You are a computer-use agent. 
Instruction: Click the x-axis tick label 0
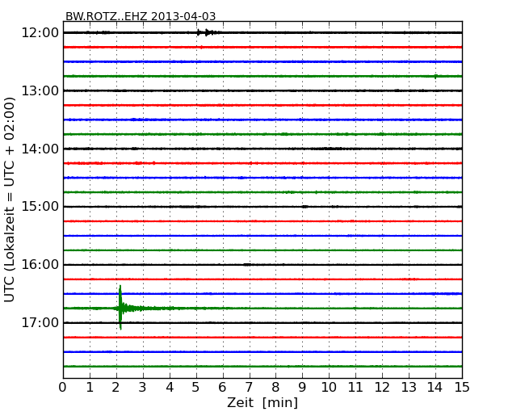click(x=63, y=387)
